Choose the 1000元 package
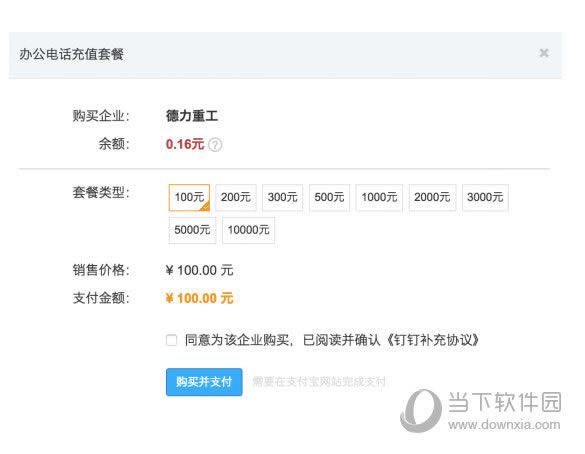 [379, 197]
